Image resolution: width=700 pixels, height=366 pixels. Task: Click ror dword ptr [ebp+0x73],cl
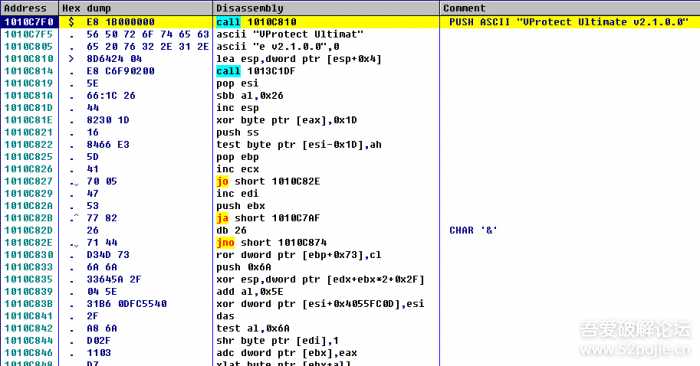coord(299,255)
